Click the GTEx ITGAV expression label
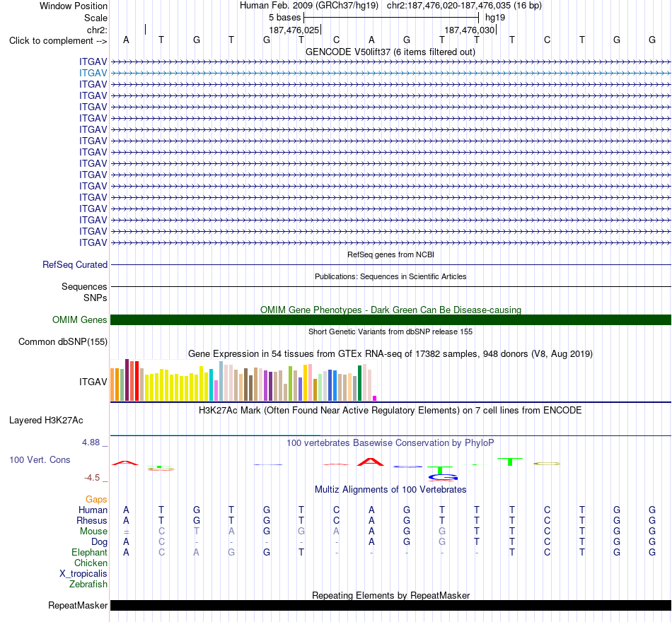This screenshot has height=622, width=672. [x=93, y=382]
